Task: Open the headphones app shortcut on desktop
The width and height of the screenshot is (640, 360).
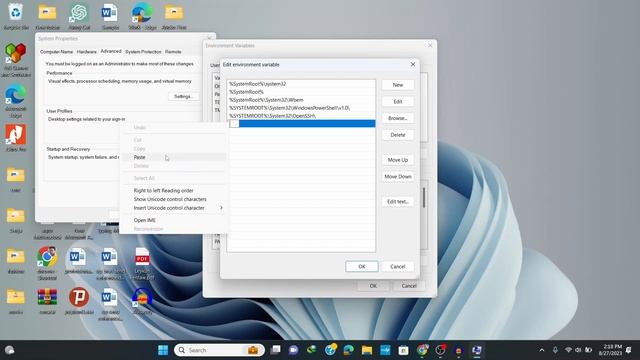Action: click(142, 301)
